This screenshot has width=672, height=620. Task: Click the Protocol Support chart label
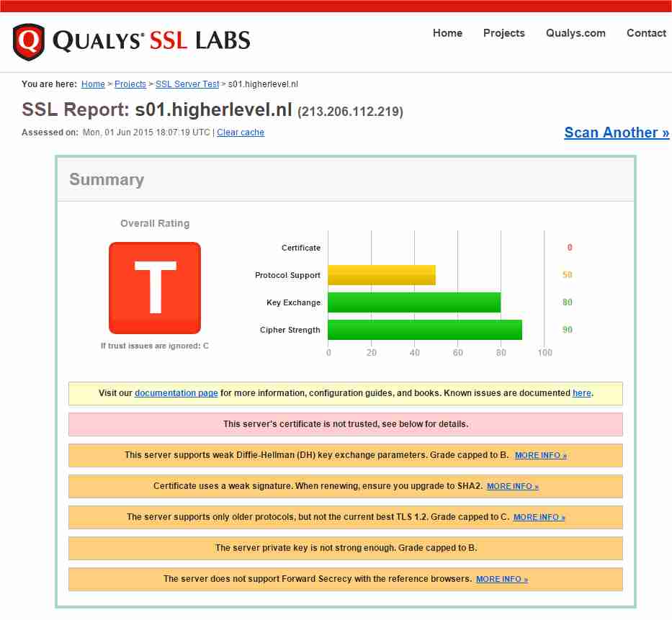287,275
